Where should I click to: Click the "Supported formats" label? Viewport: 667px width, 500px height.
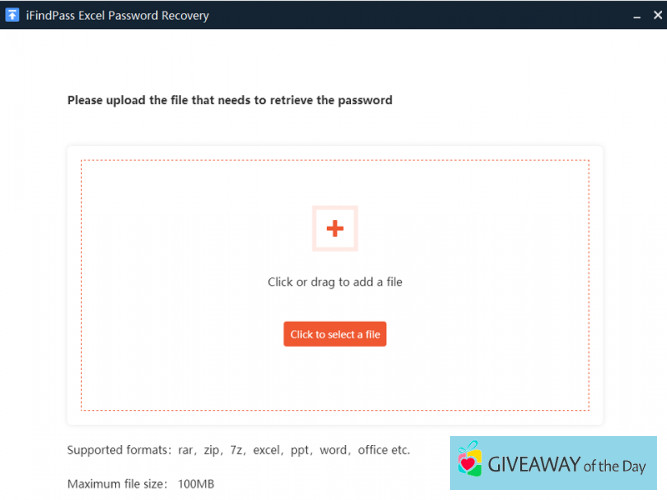[x=116, y=450]
